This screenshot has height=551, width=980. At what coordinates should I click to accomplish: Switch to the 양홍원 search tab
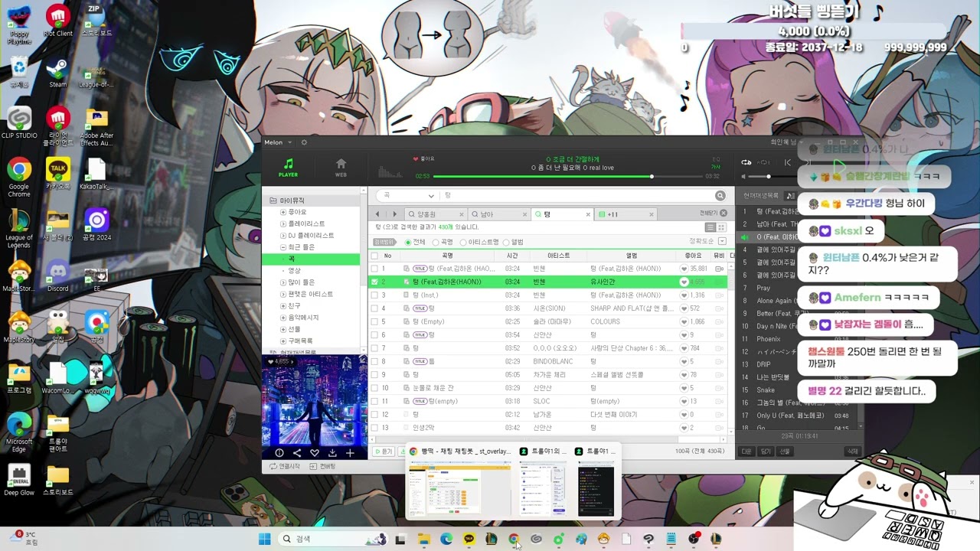435,214
